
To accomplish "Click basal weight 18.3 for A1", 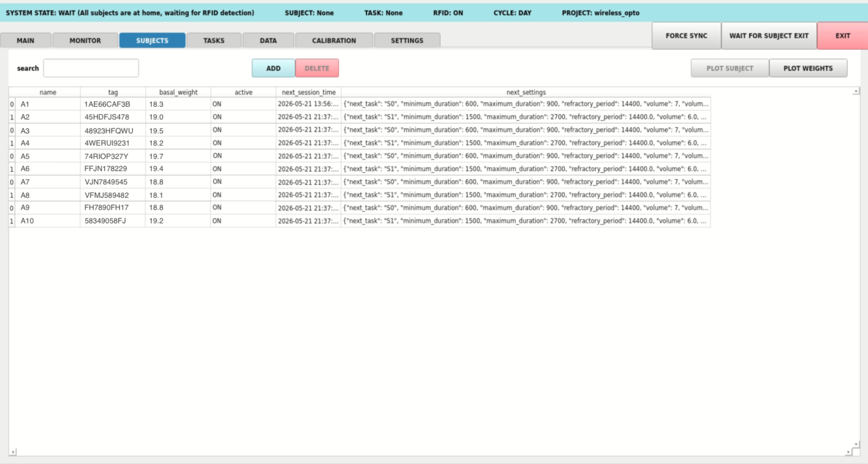I will 178,104.
